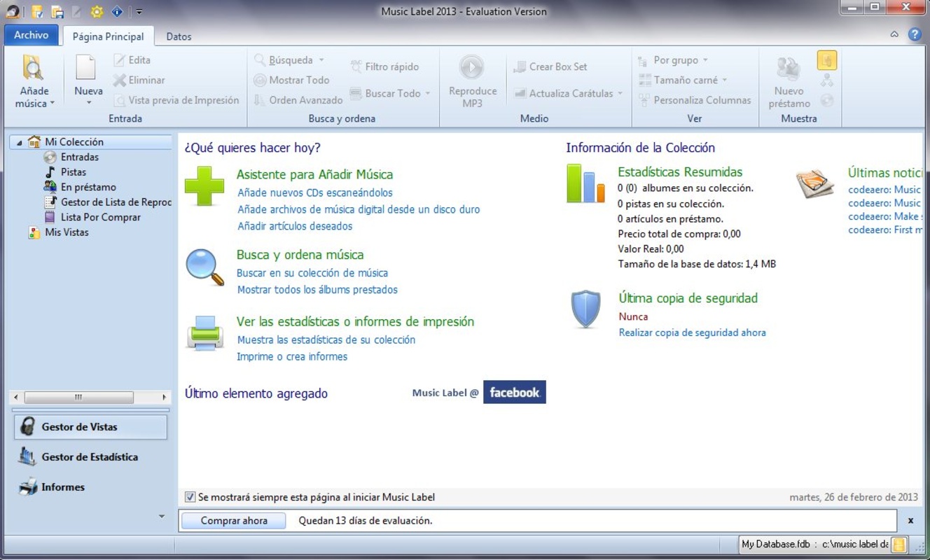The width and height of the screenshot is (930, 560).
Task: Switch to the Página Principal tab
Action: 108,36
